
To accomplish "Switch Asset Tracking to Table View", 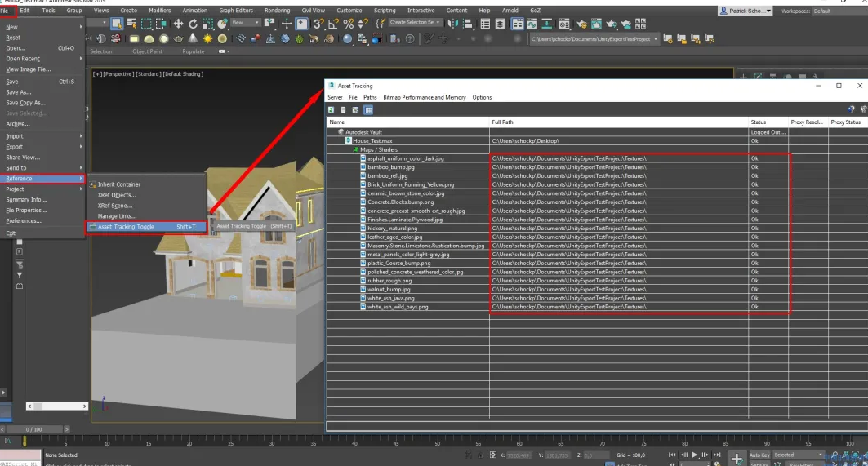I will [x=368, y=109].
